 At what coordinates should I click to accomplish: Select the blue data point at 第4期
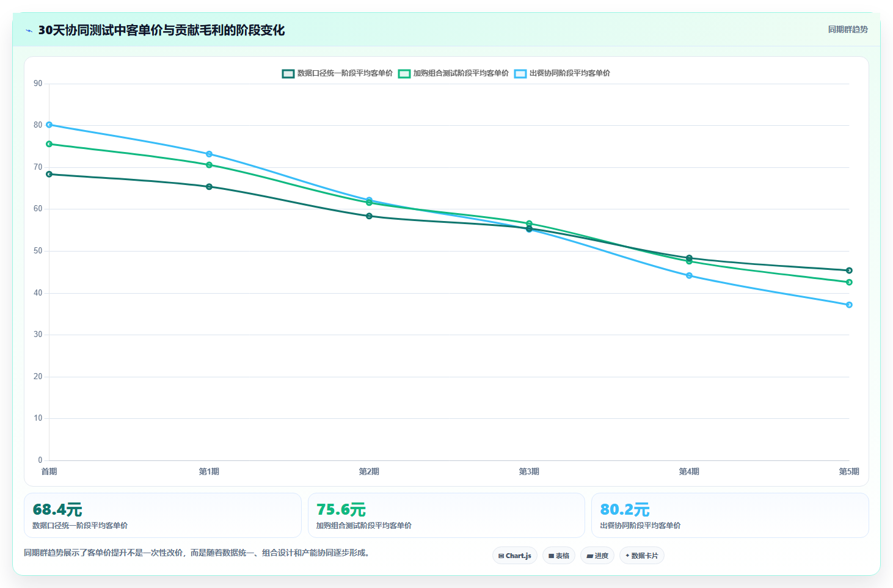tap(689, 275)
